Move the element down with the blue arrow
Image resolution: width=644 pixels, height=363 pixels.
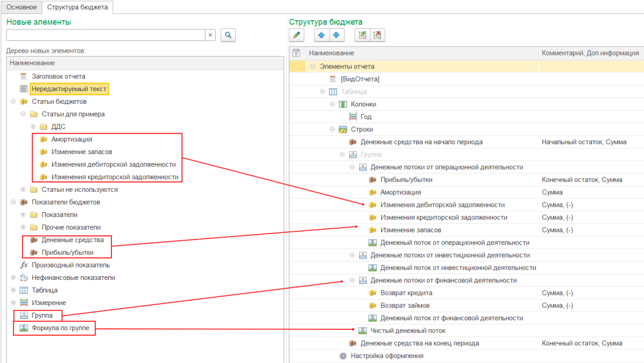click(x=336, y=35)
